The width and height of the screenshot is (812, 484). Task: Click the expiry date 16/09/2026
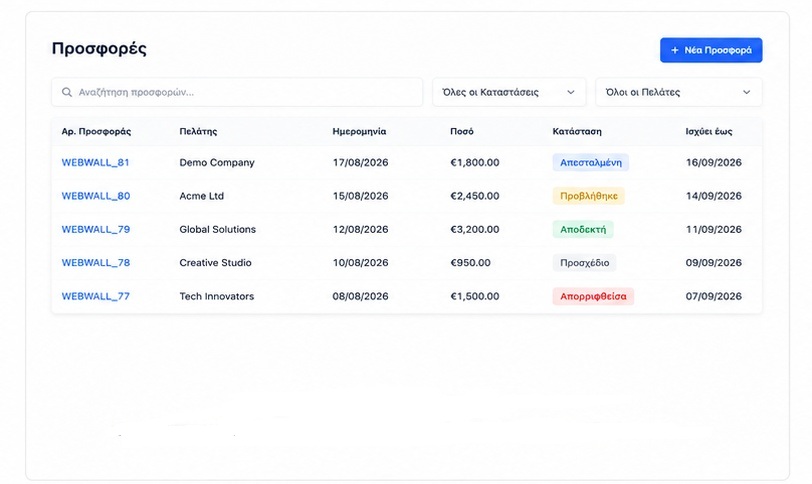pyautogui.click(x=714, y=163)
